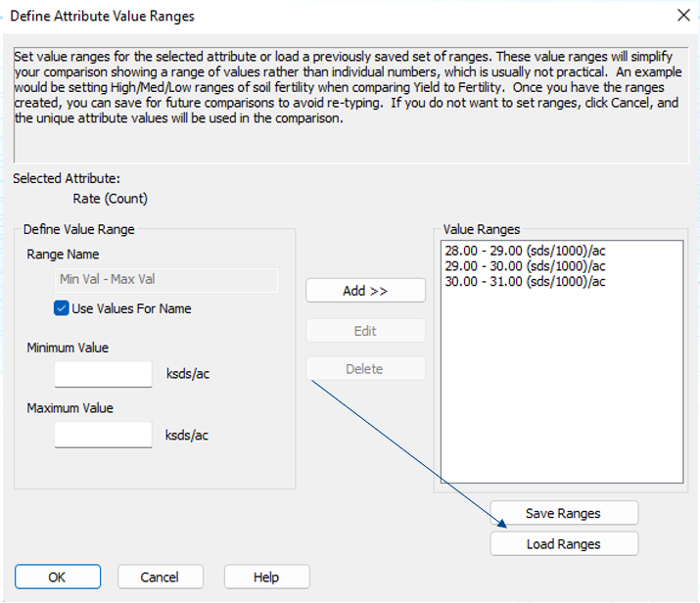Open Help for this dialog

coord(266,577)
